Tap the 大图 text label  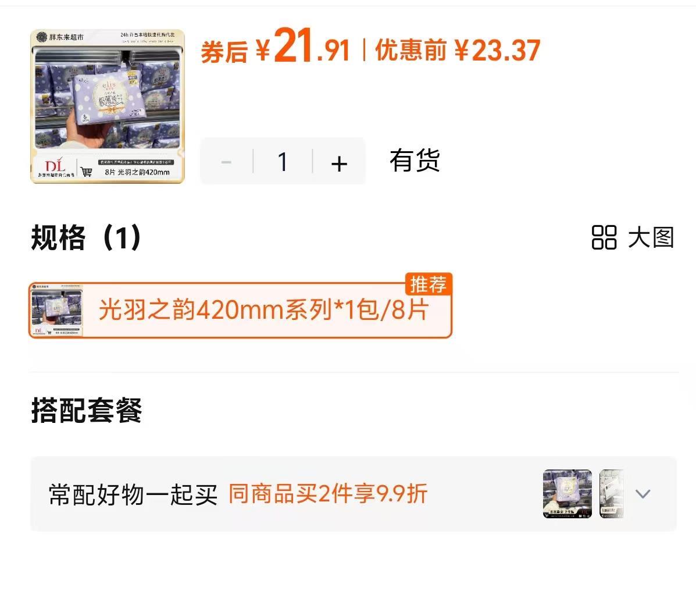pyautogui.click(x=651, y=237)
